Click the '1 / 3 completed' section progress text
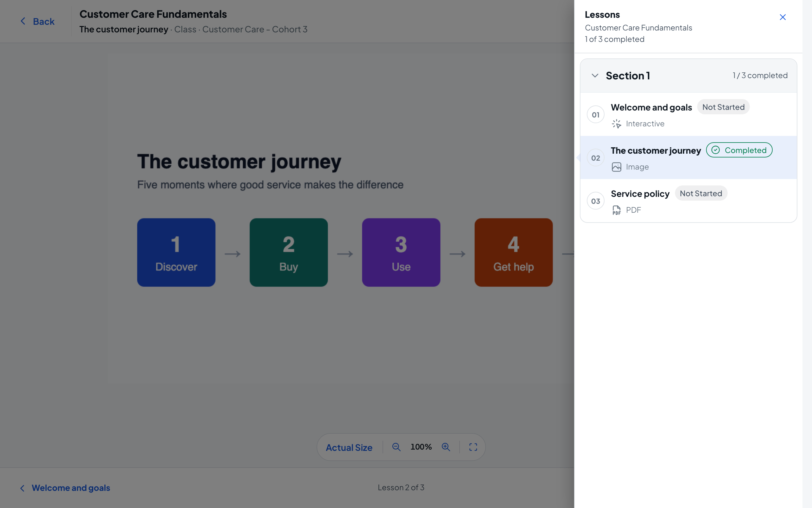 (760, 76)
